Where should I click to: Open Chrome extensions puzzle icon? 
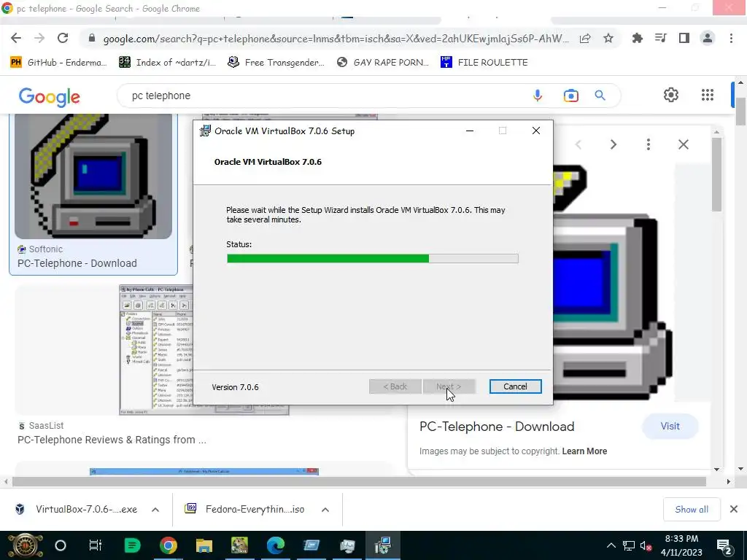click(x=637, y=38)
